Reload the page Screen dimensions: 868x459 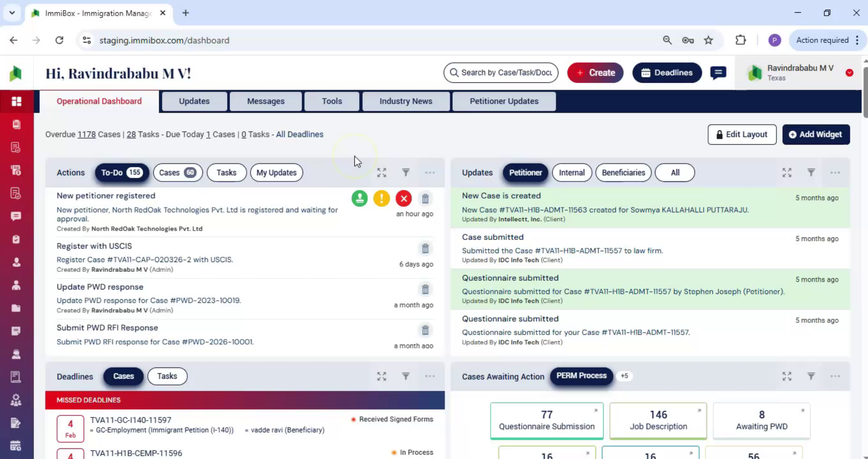pos(59,40)
